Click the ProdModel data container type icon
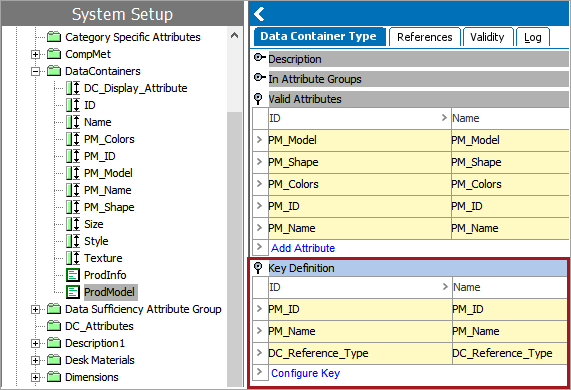571x390 pixels. pos(73,292)
